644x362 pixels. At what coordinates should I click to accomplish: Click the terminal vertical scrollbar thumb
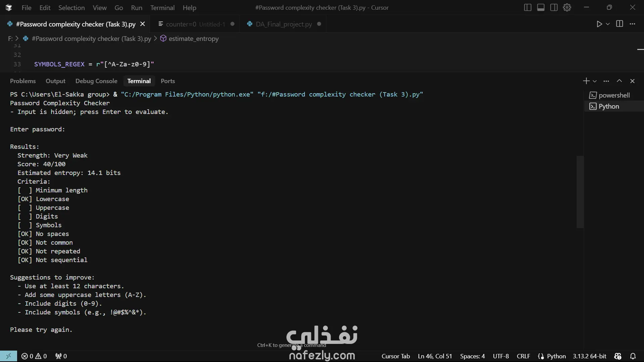(580, 192)
